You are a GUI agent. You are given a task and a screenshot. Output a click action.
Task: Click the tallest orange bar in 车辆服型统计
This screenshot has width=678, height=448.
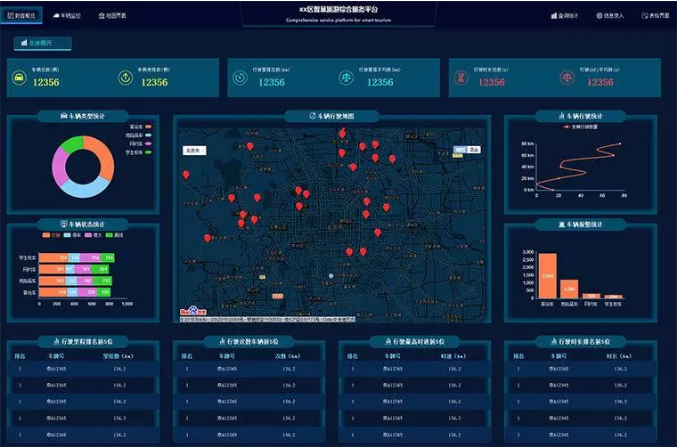point(547,276)
